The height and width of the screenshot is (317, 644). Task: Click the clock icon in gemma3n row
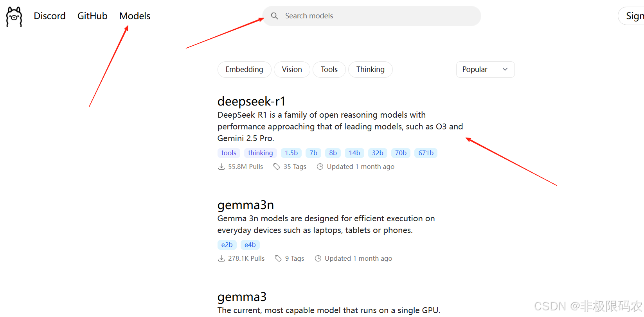(318, 258)
